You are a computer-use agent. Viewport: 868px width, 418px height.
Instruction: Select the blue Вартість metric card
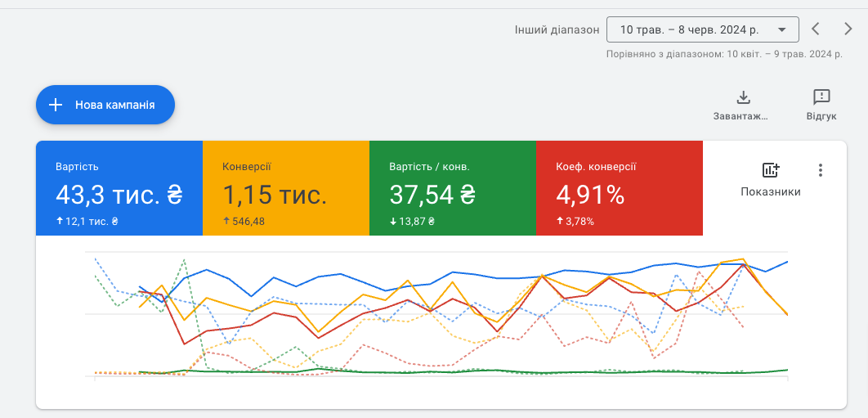point(119,188)
